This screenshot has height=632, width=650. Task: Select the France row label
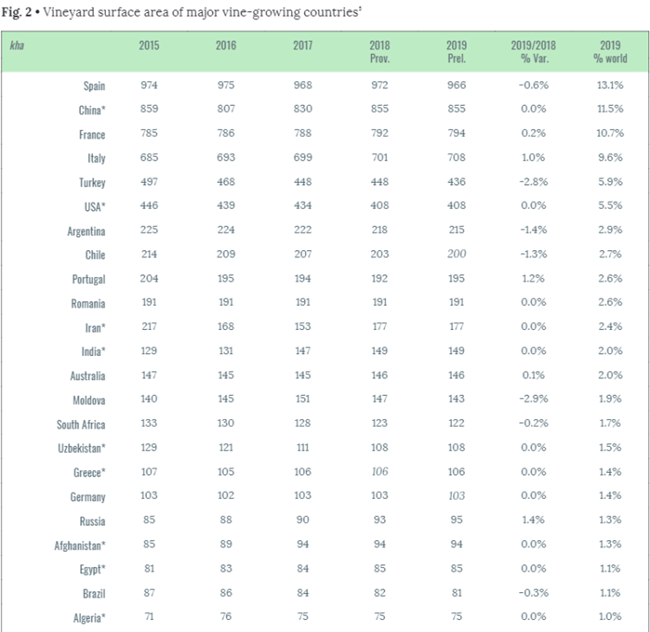coord(91,134)
